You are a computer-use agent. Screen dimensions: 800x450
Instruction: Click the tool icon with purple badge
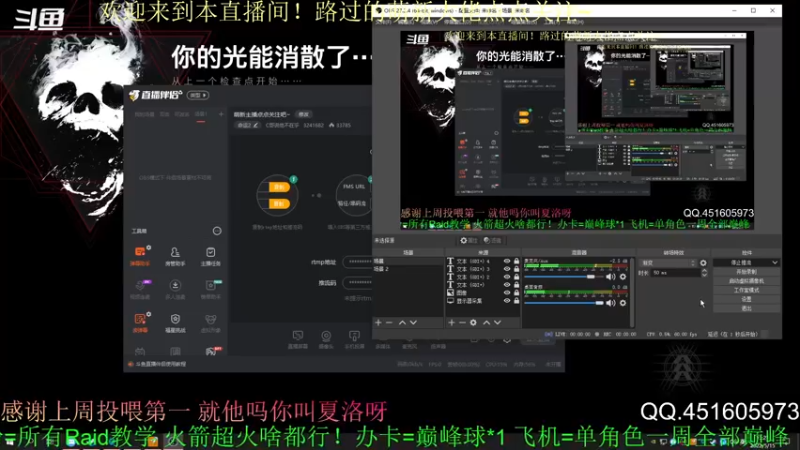point(140,289)
